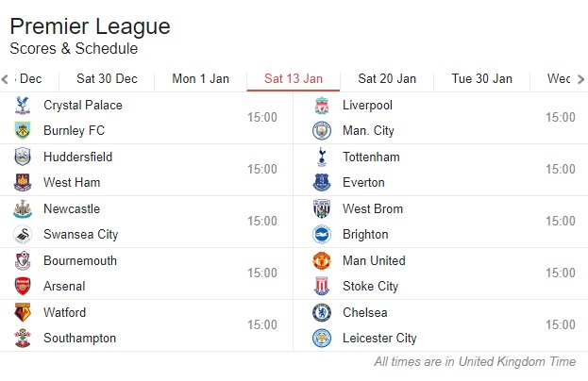Open the Tue 30 Jan fixtures tab
588x381 pixels.
[x=481, y=79]
